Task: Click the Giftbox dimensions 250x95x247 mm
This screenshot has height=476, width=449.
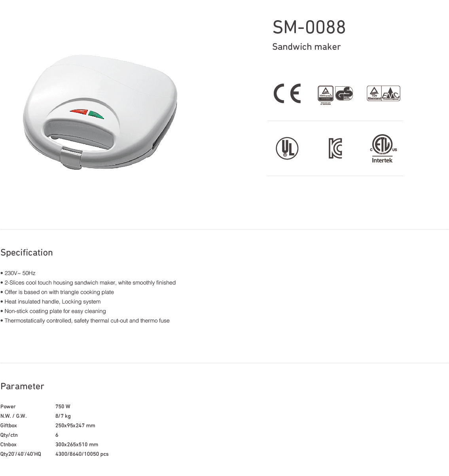Action: pyautogui.click(x=75, y=425)
